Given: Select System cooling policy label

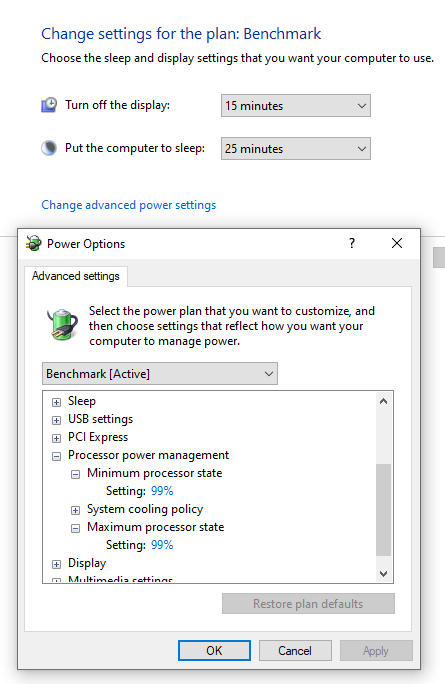Looking at the screenshot, I should (x=145, y=509).
